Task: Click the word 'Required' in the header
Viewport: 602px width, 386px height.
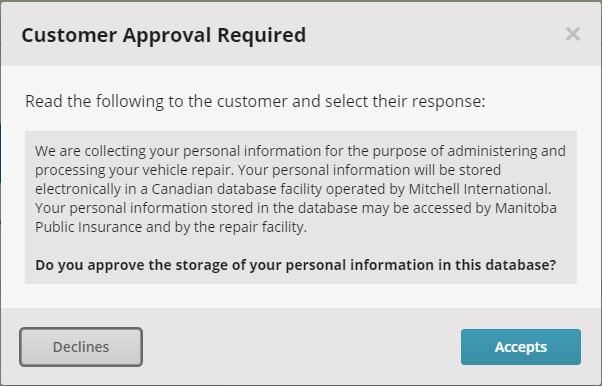Action: [261, 35]
